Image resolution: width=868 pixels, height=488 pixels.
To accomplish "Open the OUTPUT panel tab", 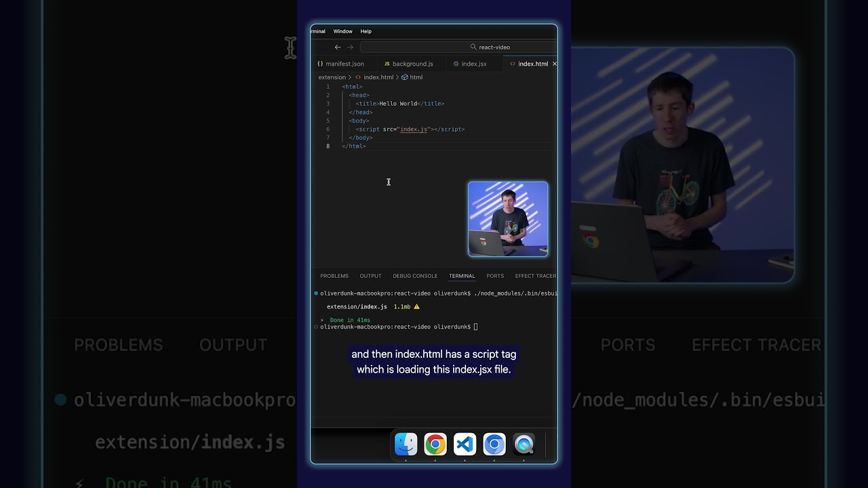I will pos(370,276).
